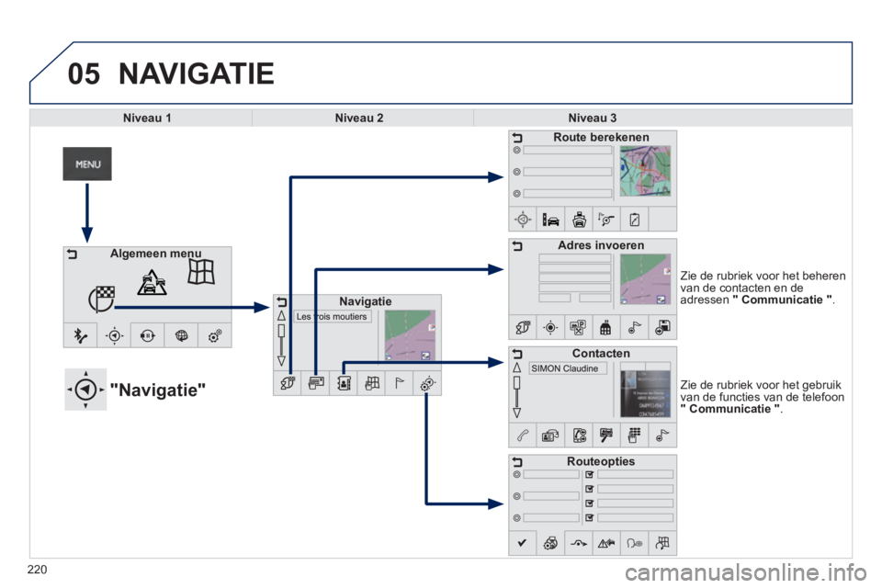882x588 pixels.
Task: Open the folded map icon in Algemeen menu
Action: [201, 272]
